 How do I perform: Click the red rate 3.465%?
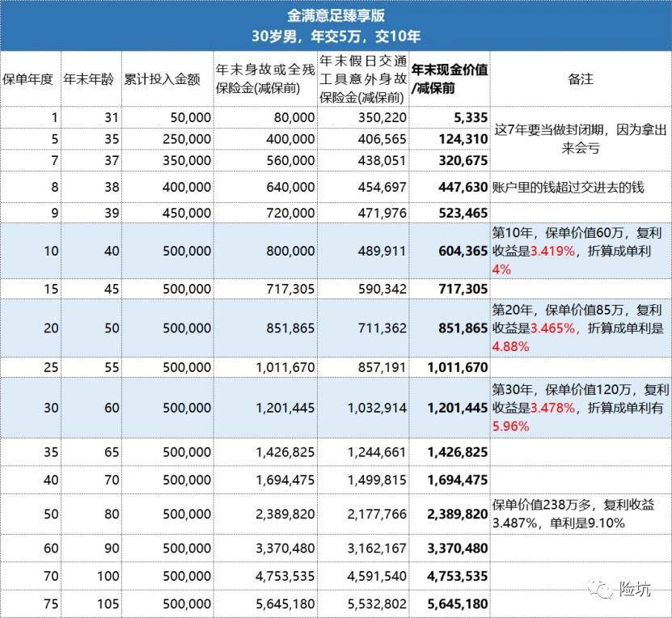point(552,328)
